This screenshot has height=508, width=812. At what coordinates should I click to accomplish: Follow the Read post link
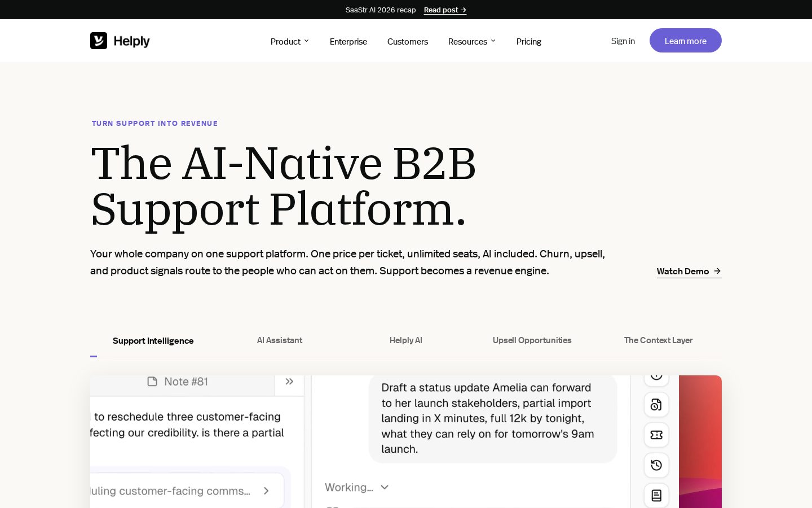445,10
